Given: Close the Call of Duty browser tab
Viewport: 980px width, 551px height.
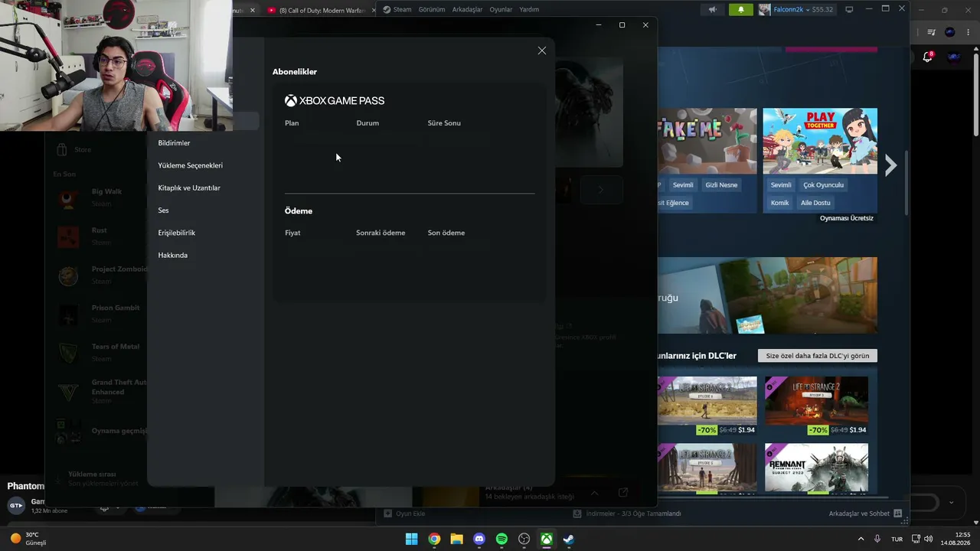Looking at the screenshot, I should pos(374,11).
